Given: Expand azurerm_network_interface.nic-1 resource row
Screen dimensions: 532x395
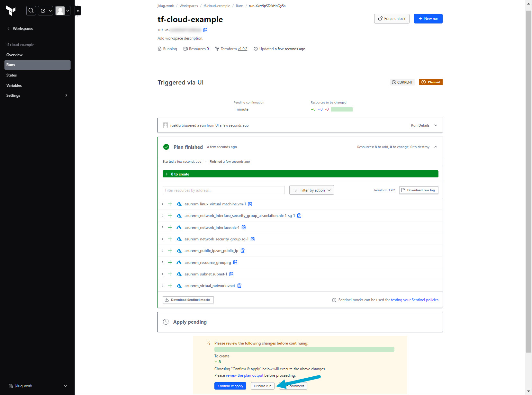Looking at the screenshot, I should click(x=163, y=228).
